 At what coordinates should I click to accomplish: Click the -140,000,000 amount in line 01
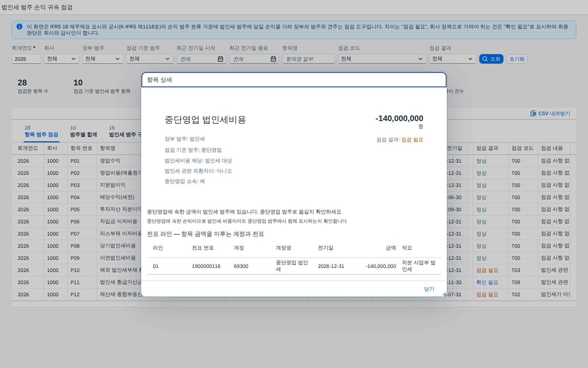(381, 266)
